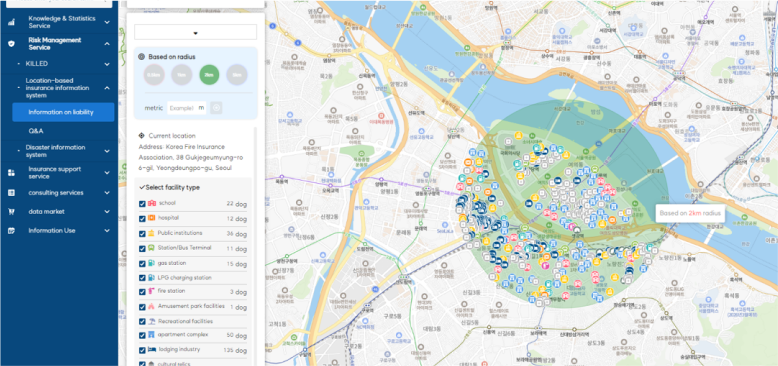This screenshot has width=778, height=366.
Task: Open Information on liability menu item
Action: [64, 112]
